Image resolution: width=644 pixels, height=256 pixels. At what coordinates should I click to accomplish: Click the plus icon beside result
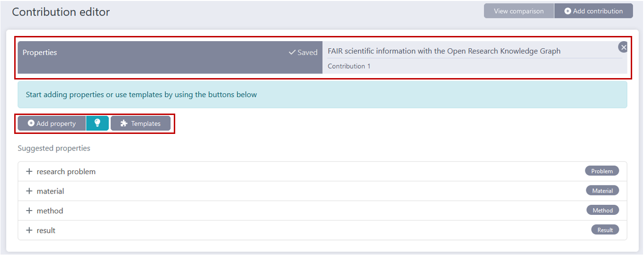(x=29, y=230)
